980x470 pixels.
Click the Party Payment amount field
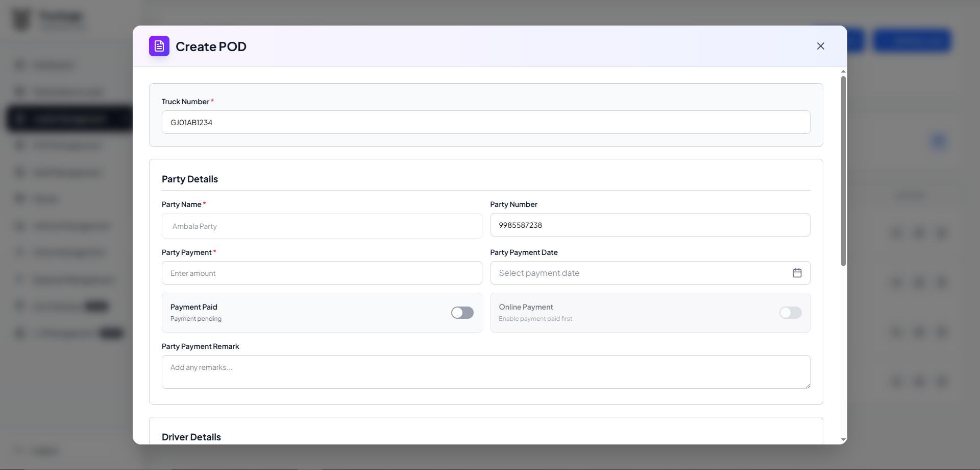tap(322, 273)
